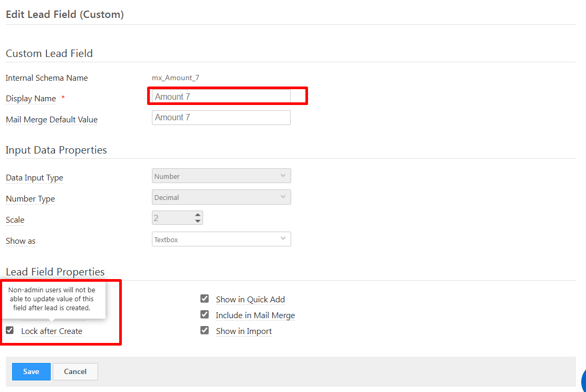The height and width of the screenshot is (392, 586).
Task: Disable the Include in Mail Merge checkbox
Action: click(205, 315)
